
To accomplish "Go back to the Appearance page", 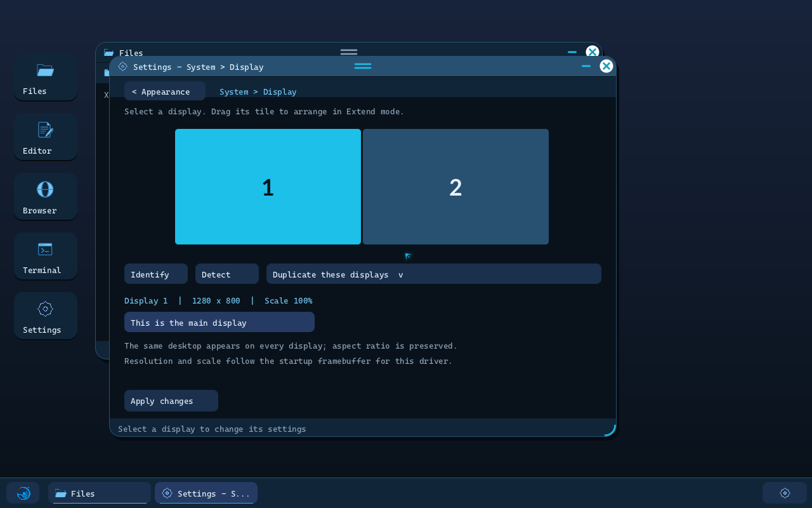I will [x=165, y=91].
